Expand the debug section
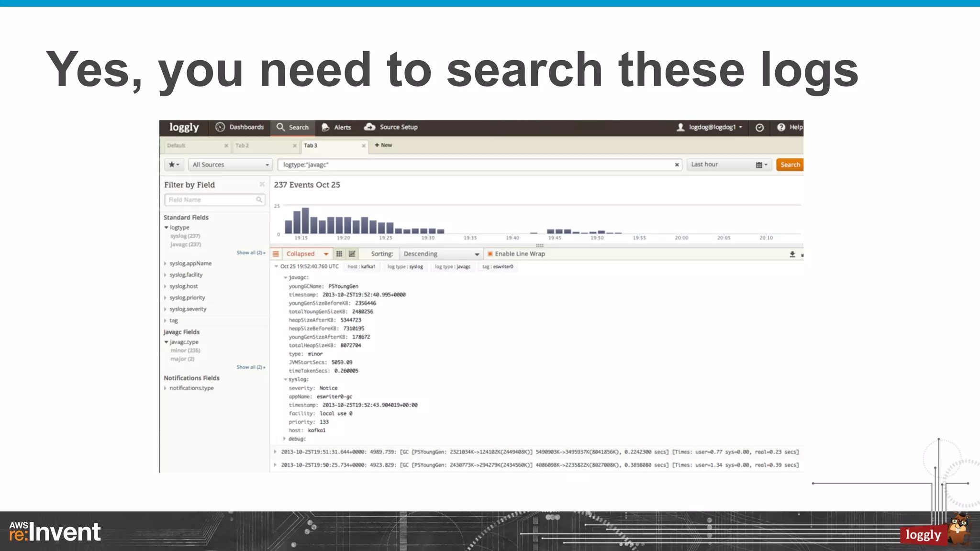Screen dimensions: 980x551 (x=285, y=439)
